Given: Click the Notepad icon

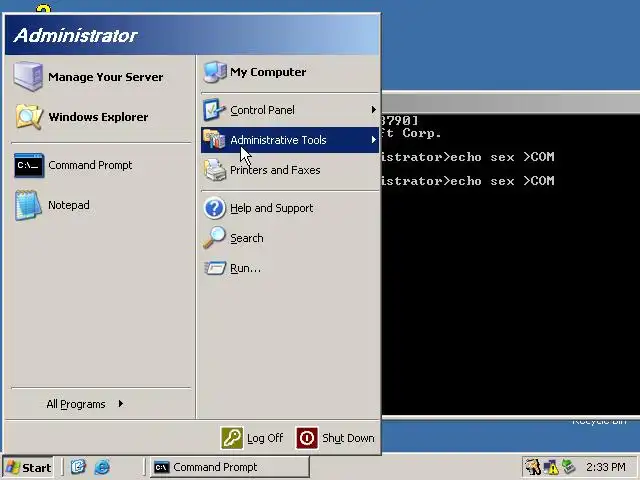Looking at the screenshot, I should pos(28,205).
